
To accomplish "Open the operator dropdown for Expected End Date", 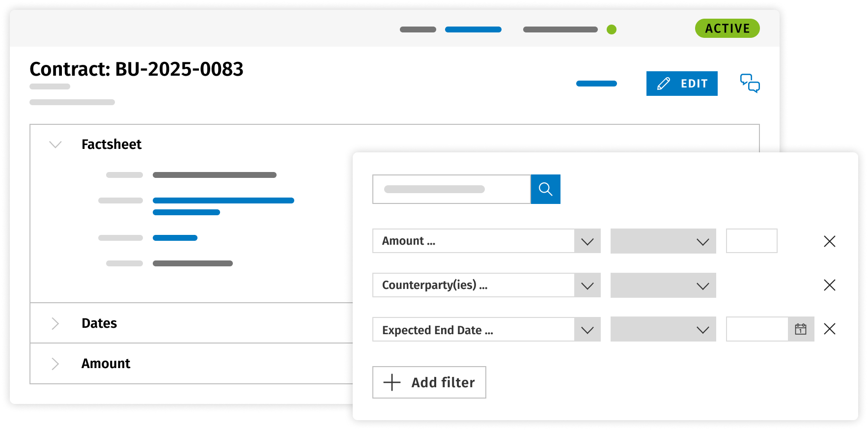I will 663,330.
